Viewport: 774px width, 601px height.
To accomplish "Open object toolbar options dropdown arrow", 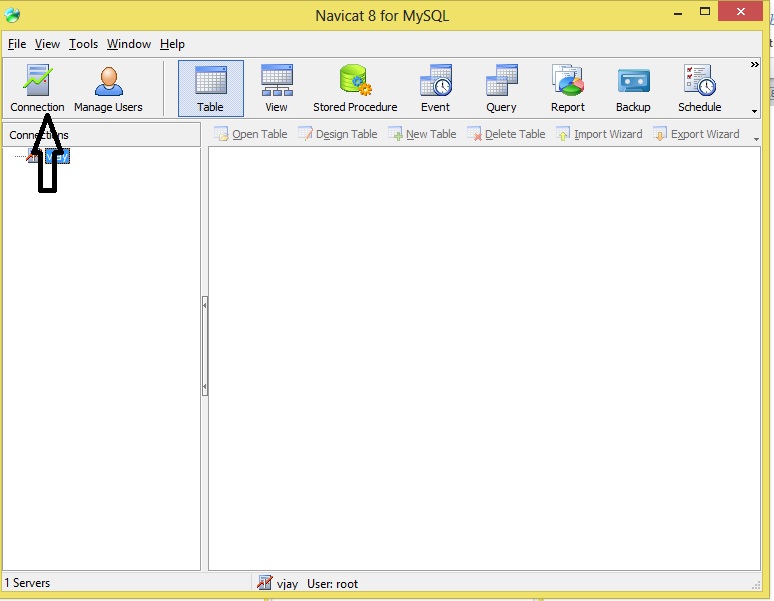I will tap(756, 139).
